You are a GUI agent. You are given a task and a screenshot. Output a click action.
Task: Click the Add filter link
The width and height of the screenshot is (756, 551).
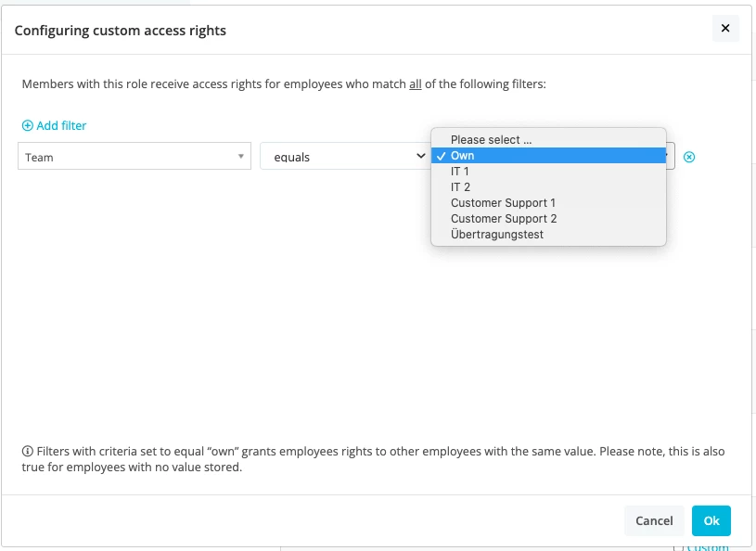(54, 125)
